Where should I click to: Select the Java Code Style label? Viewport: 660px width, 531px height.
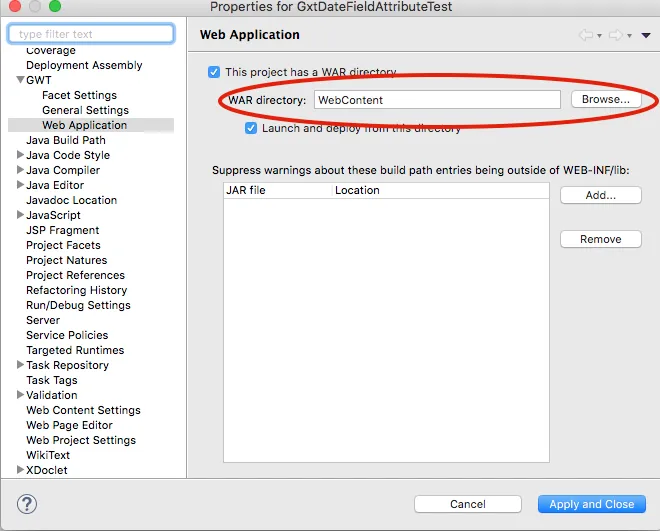pyautogui.click(x=68, y=155)
